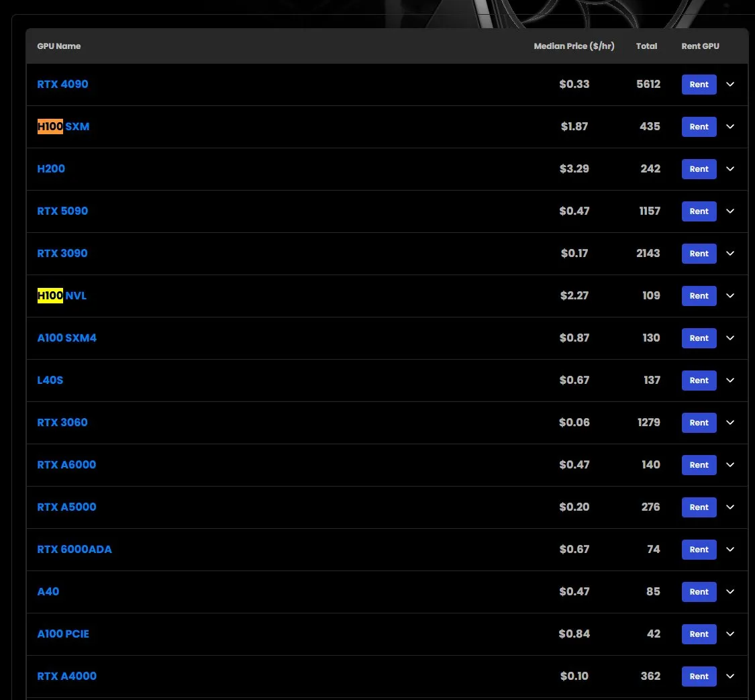The image size is (755, 700).
Task: Expand the L40S row chevron
Action: (730, 381)
